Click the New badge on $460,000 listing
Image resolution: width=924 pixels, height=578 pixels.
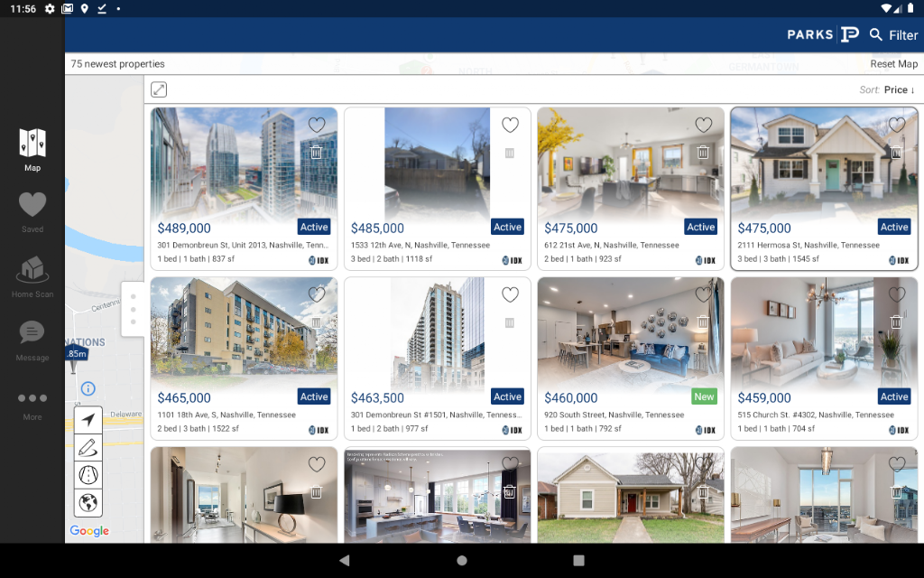tap(704, 397)
